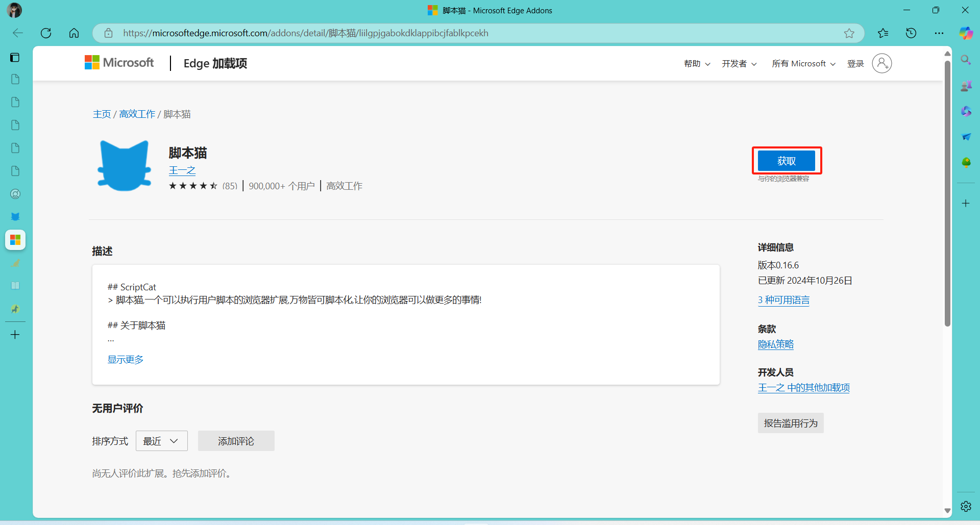This screenshot has width=980, height=525.
Task: Open the 隐私策略 link
Action: (x=776, y=344)
